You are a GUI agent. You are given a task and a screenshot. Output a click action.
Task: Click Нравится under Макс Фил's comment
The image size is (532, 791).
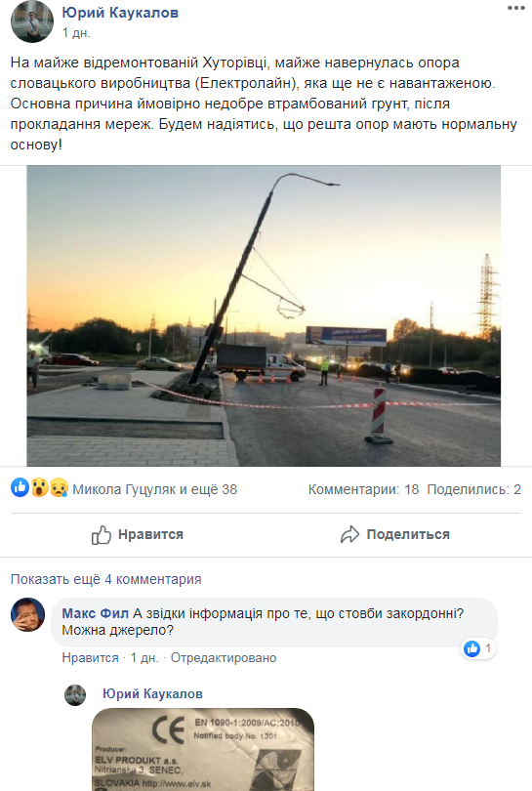click(90, 658)
